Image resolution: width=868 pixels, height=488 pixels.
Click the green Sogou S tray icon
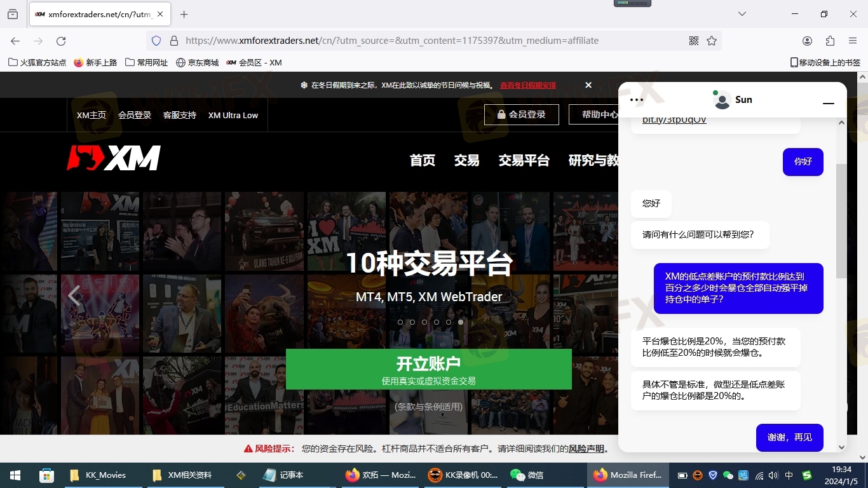[807, 475]
